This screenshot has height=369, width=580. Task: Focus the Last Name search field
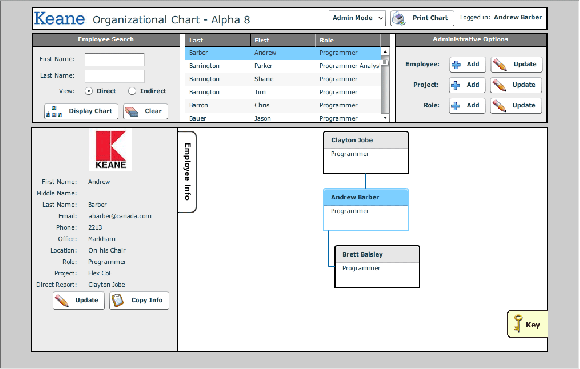pyautogui.click(x=114, y=76)
